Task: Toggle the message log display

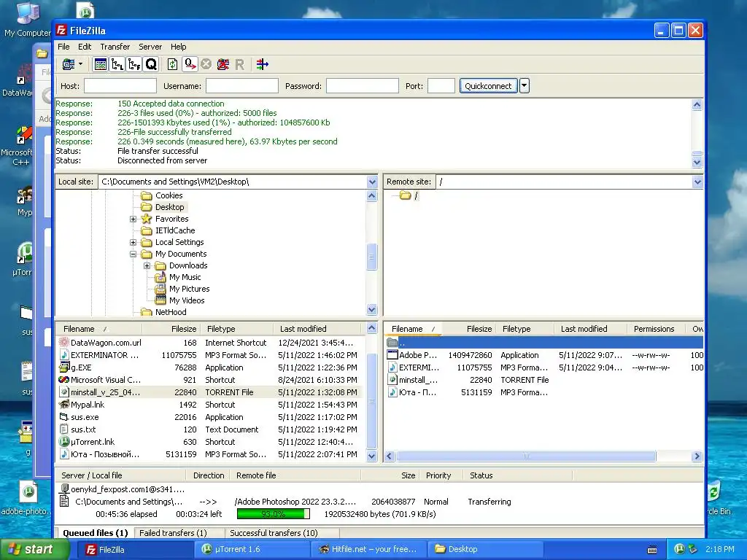Action: coord(101,64)
